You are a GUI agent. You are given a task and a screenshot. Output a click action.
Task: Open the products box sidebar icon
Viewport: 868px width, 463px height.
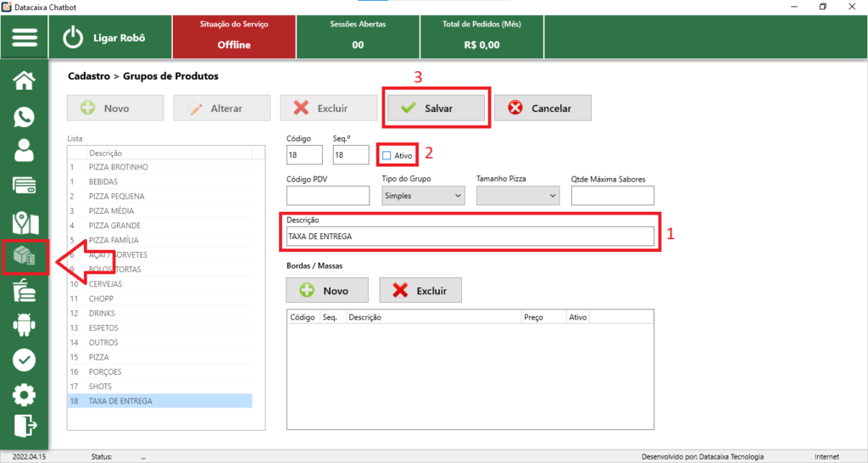[25, 258]
